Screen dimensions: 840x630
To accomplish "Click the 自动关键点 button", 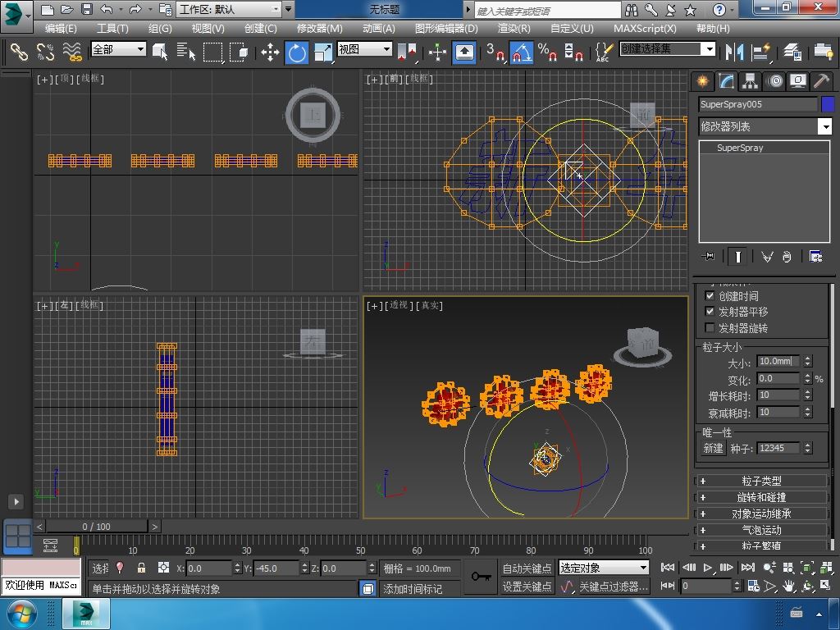I will (527, 568).
